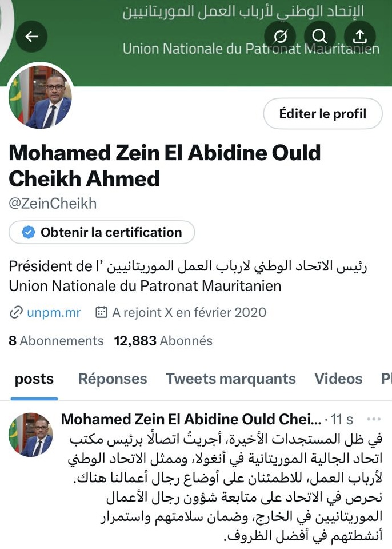Switch to the Réponses tab
The height and width of the screenshot is (549, 392).
point(113,379)
